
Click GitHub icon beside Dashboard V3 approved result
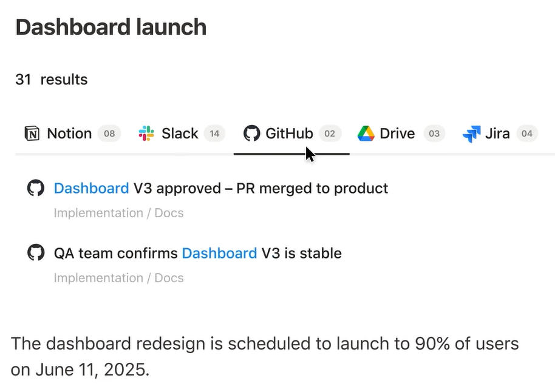tap(36, 188)
